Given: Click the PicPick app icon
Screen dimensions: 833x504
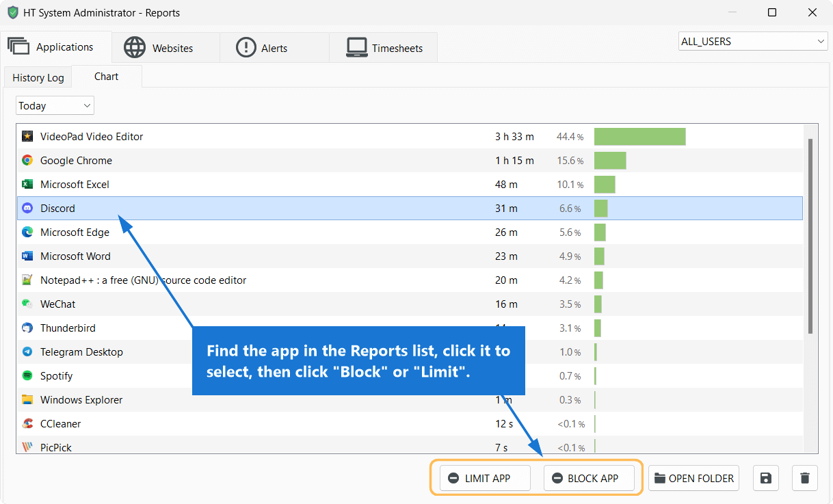Looking at the screenshot, I should (27, 447).
